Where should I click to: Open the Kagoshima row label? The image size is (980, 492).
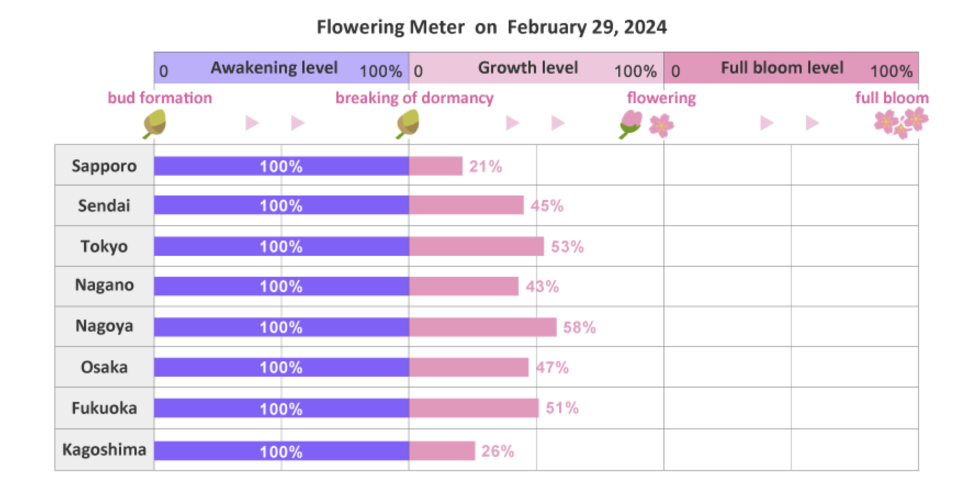tap(104, 450)
